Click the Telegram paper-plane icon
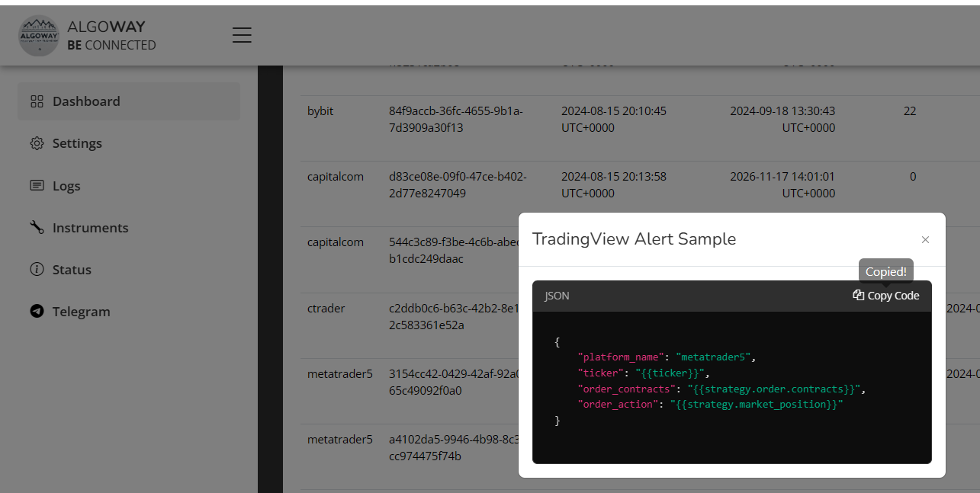This screenshot has height=493, width=980. point(37,311)
